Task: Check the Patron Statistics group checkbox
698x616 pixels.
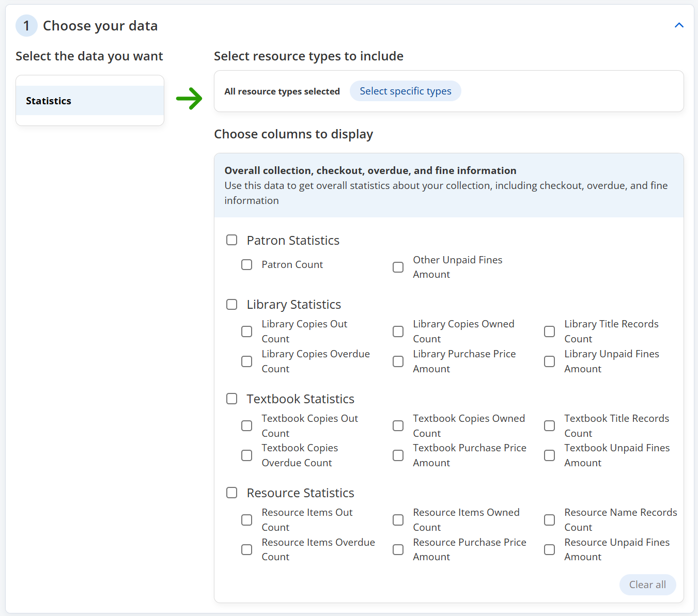Action: [232, 240]
